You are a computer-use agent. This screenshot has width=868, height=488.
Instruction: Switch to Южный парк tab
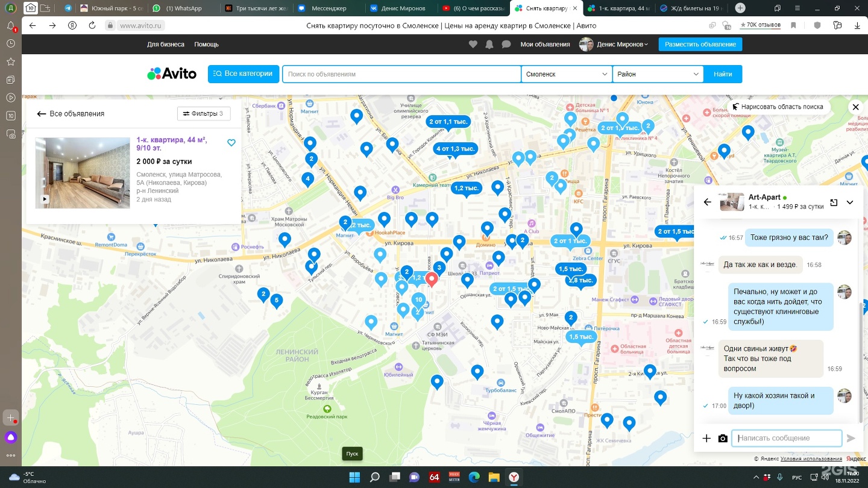coord(111,8)
